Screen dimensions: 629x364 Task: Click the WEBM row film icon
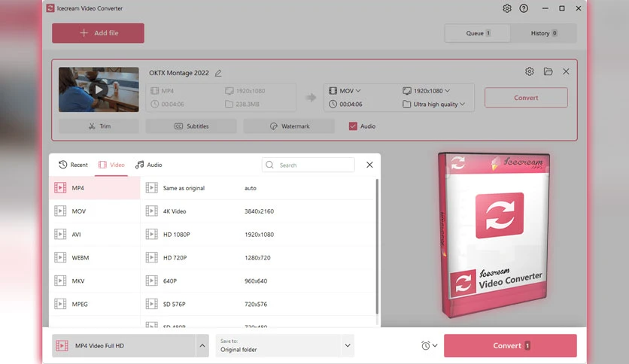[x=60, y=257]
